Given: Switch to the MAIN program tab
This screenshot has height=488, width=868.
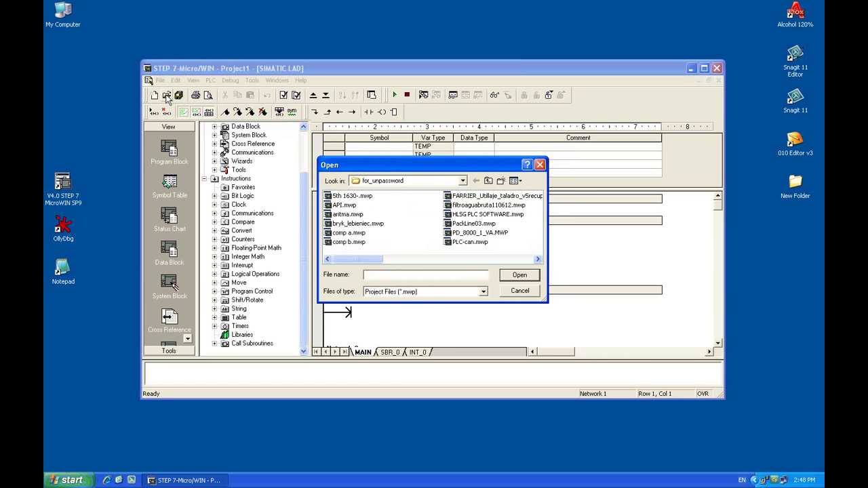Looking at the screenshot, I should tap(363, 352).
